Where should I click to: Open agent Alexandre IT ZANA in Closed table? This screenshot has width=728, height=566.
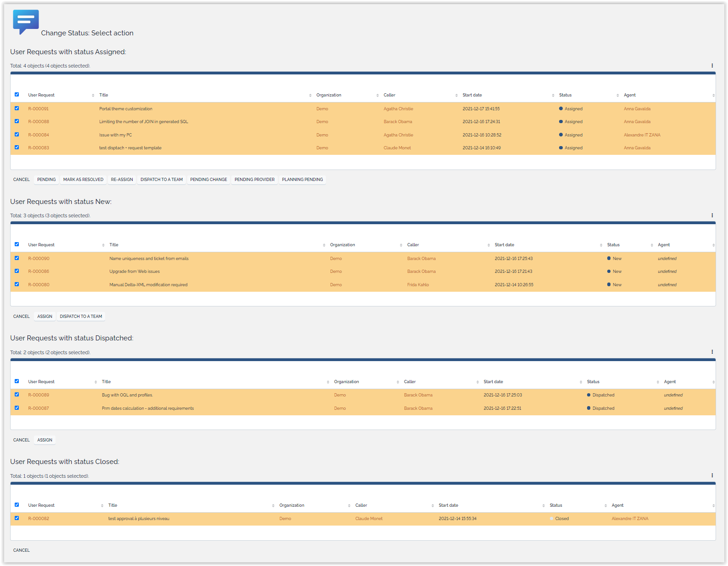[x=630, y=519]
